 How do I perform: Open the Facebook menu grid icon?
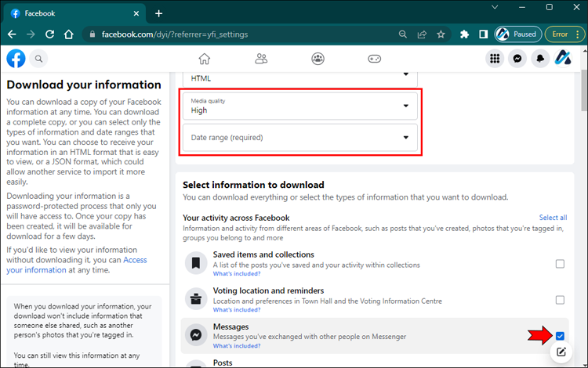tap(495, 59)
